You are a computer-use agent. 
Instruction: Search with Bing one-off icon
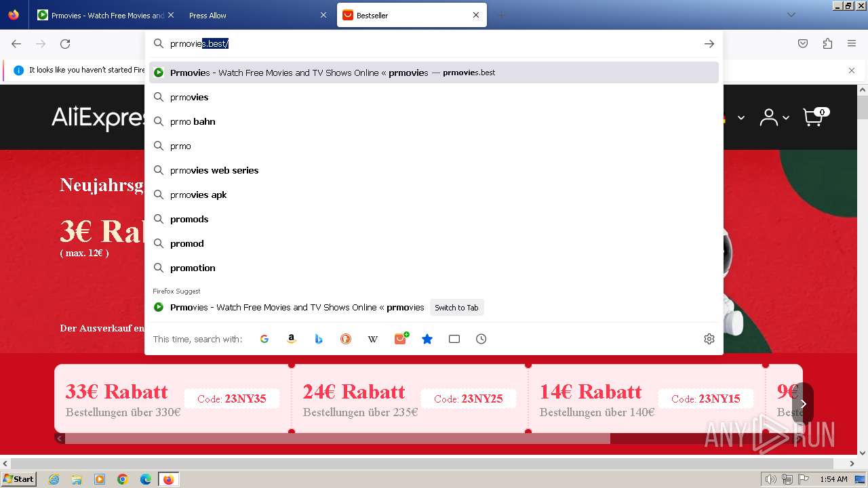pyautogui.click(x=319, y=339)
